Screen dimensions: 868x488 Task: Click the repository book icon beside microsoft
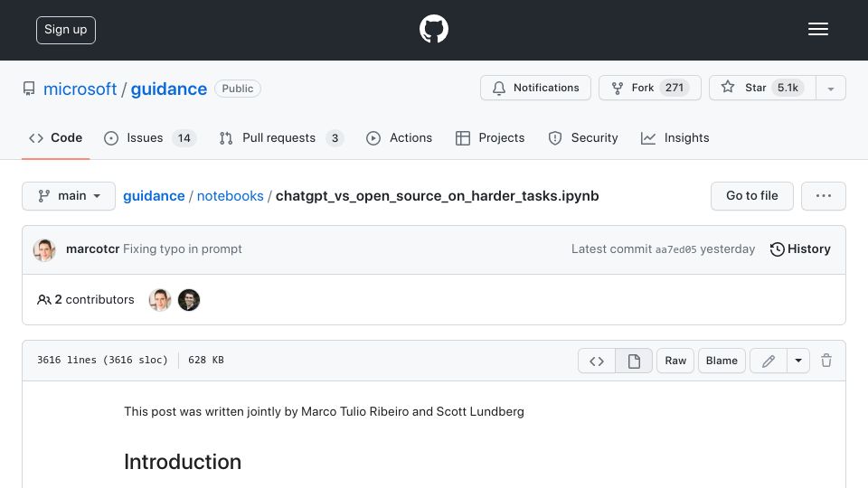pyautogui.click(x=29, y=89)
